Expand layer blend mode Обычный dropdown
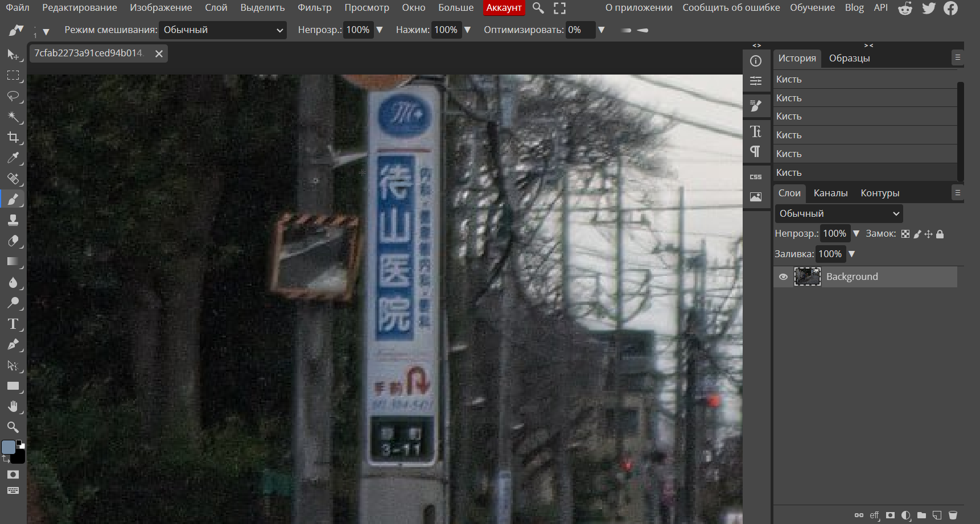 (839, 213)
